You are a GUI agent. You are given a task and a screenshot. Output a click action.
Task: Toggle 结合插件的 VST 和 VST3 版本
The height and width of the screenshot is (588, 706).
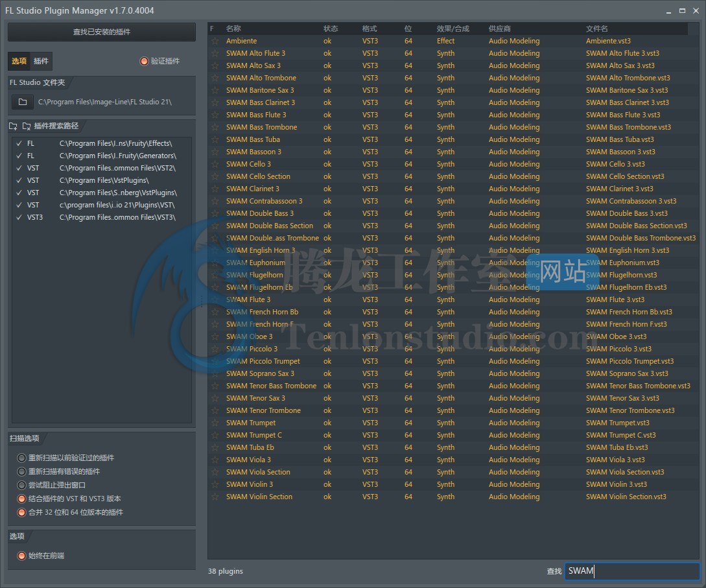pos(21,499)
